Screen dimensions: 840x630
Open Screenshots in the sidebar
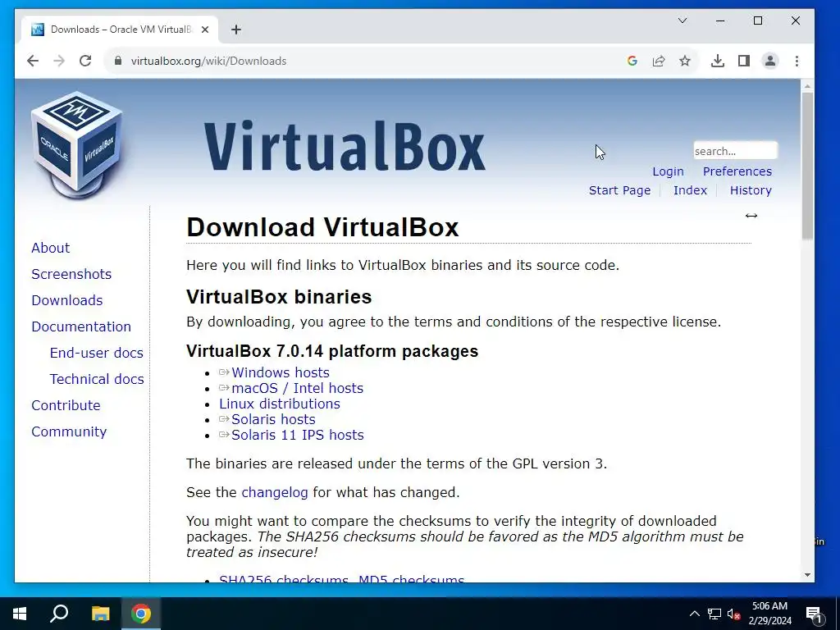point(71,274)
